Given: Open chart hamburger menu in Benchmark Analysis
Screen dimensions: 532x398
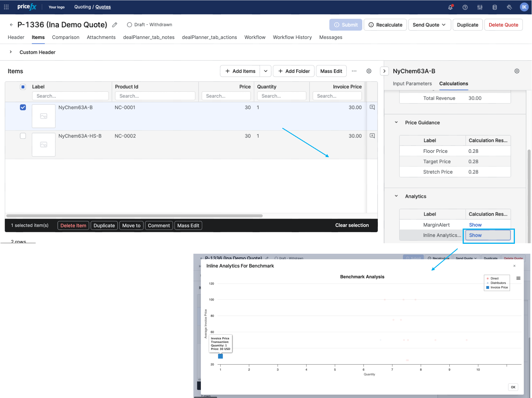Looking at the screenshot, I should click(518, 278).
